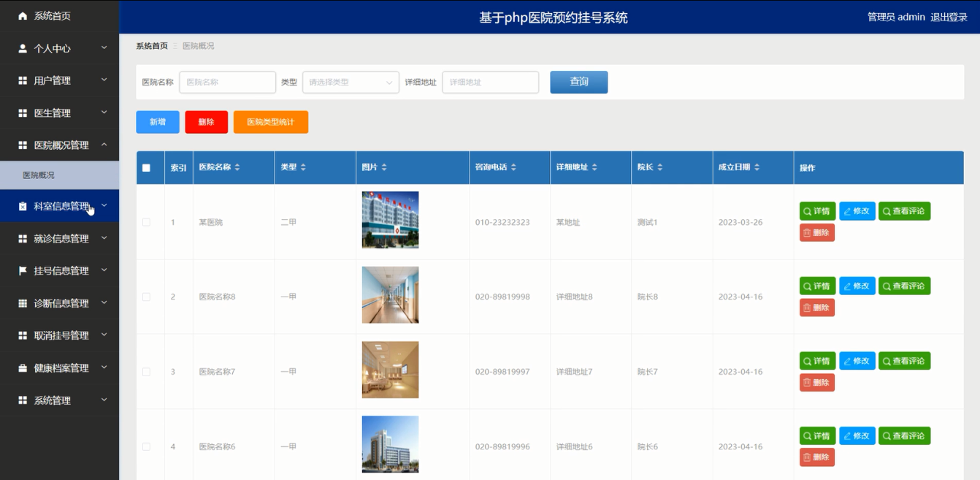Sort by 院长 column arrows

[x=660, y=167]
